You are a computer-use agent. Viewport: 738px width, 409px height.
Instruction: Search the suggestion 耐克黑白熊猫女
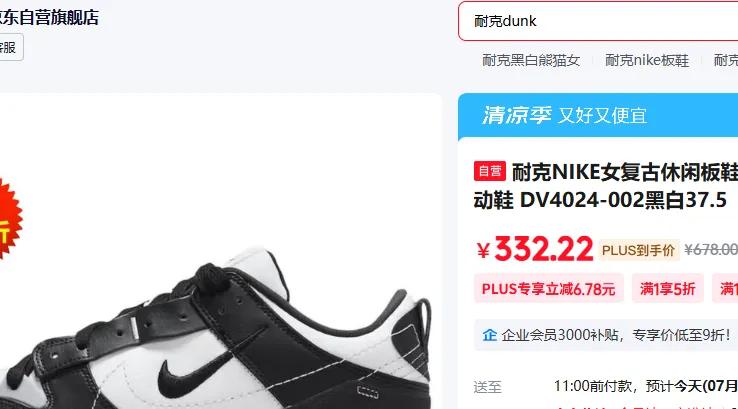530,60
